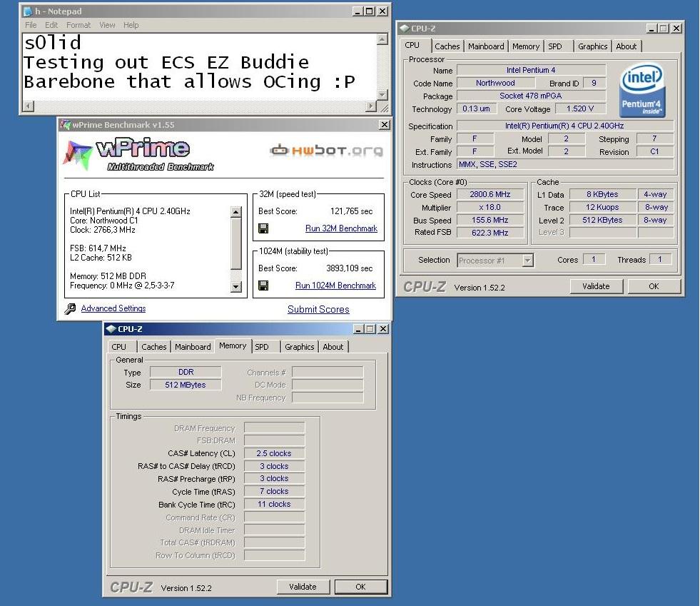Viewport: 700px width, 606px height.
Task: Click Run 1024M Benchmark link
Action: pyautogui.click(x=335, y=286)
